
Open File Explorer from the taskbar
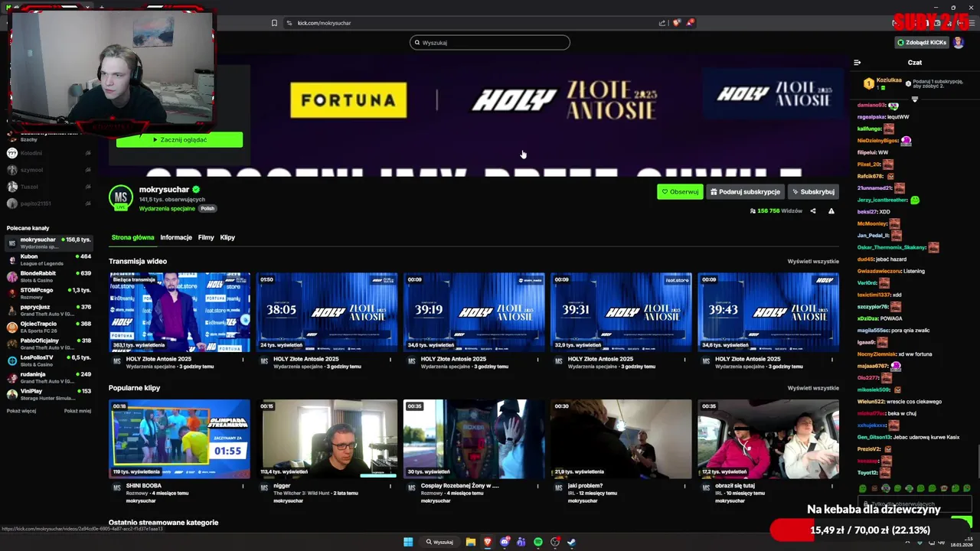(x=471, y=542)
